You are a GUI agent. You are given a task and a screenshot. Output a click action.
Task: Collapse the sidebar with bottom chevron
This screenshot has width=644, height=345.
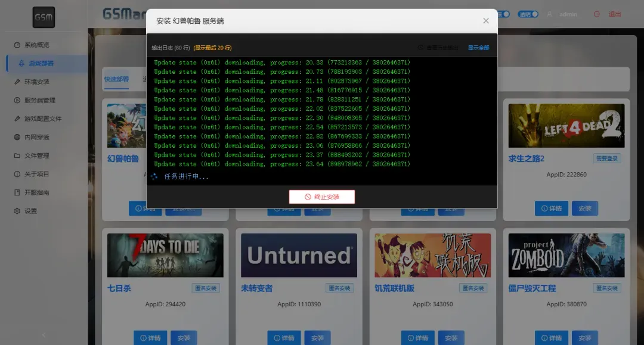(x=44, y=335)
